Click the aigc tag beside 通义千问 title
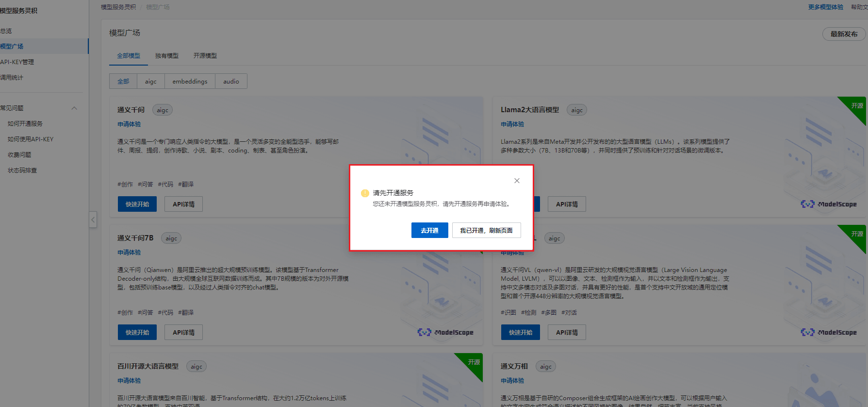 (163, 110)
